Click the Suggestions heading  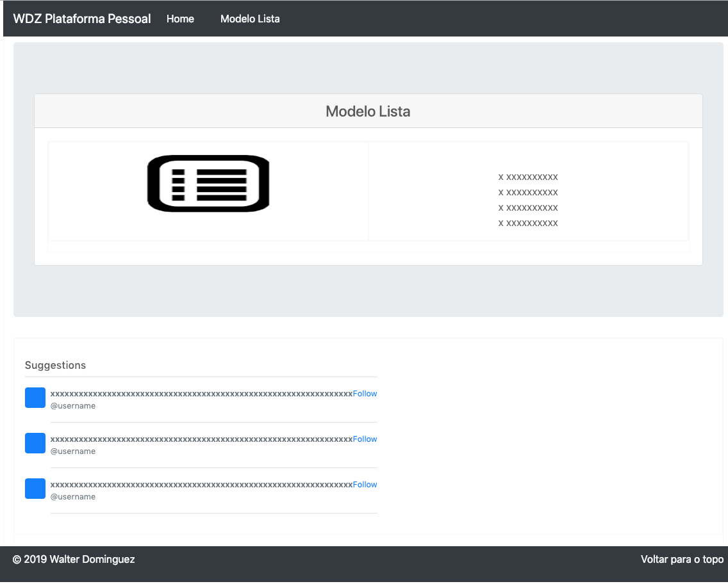click(x=55, y=365)
